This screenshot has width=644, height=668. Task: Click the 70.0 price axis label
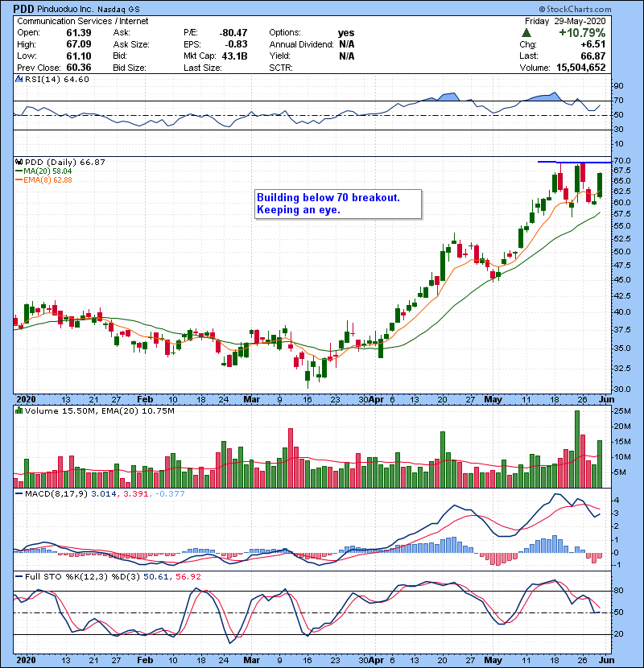(621, 161)
